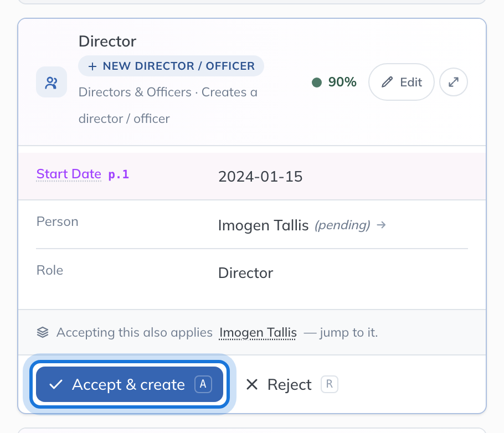This screenshot has height=433, width=504.
Task: Click the stacked layers icon
Action: pyautogui.click(x=43, y=332)
